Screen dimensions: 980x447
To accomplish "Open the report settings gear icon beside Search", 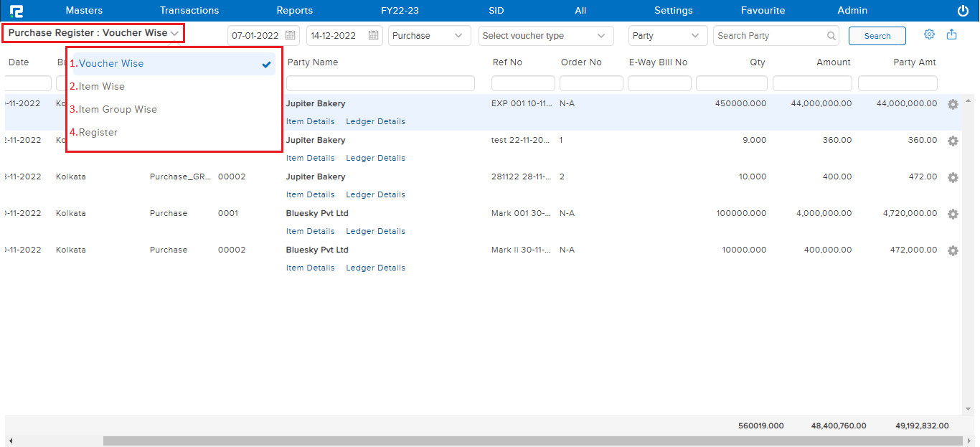I will click(x=929, y=34).
